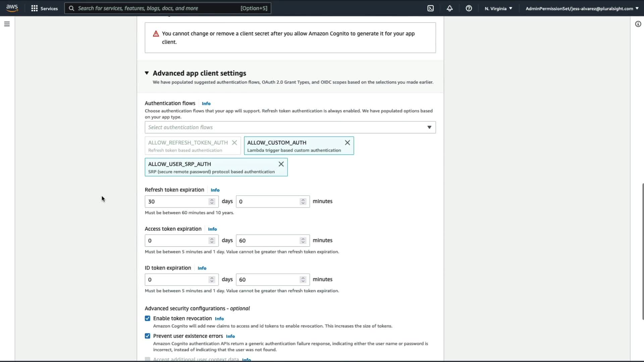Click the Access token minutes input field

(268, 241)
